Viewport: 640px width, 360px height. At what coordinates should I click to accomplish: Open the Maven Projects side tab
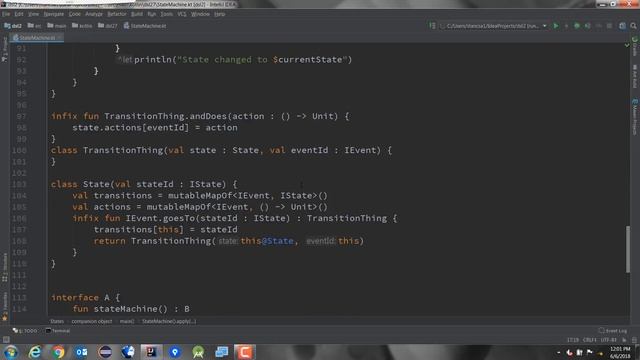tap(635, 117)
